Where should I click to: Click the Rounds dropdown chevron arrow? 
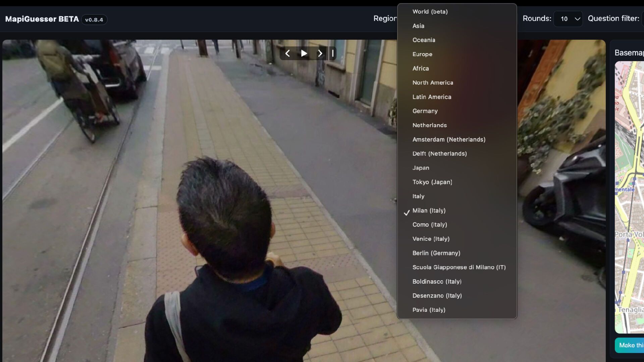(577, 19)
